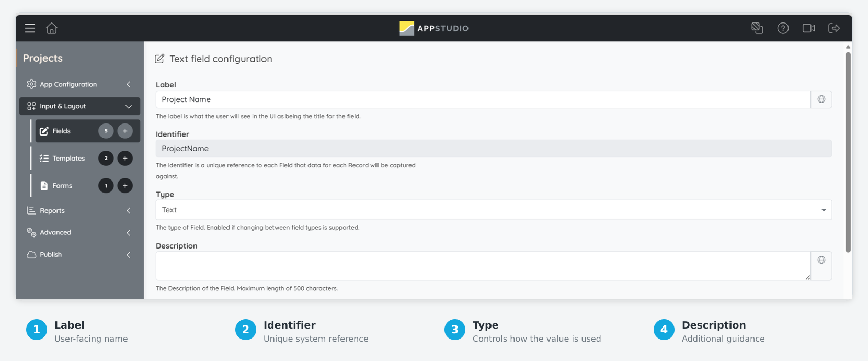Click the sign out icon

point(834,28)
